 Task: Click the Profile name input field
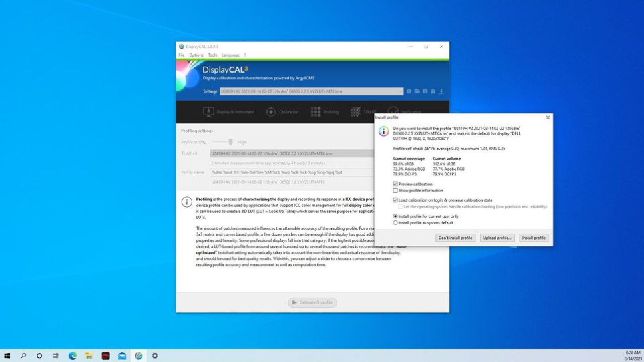(x=292, y=172)
